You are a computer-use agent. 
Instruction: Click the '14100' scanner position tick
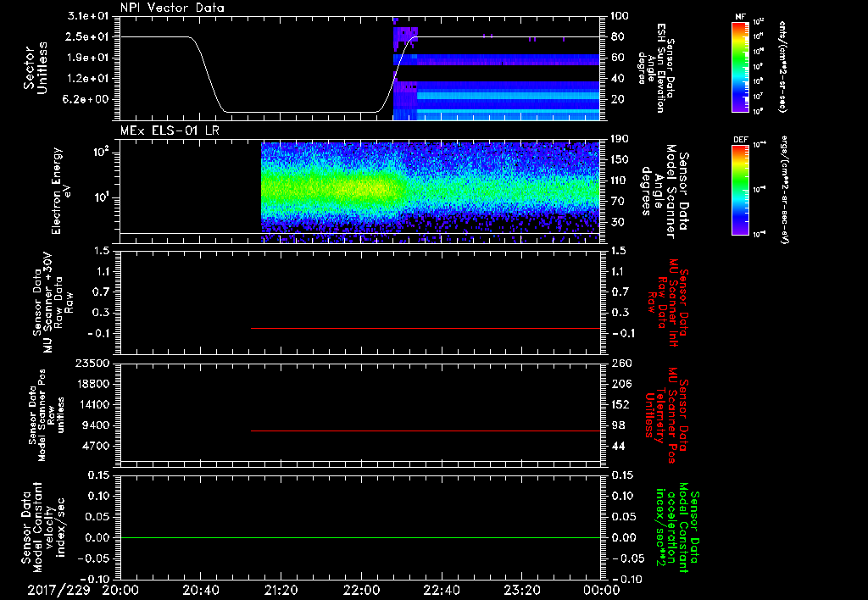(93, 404)
